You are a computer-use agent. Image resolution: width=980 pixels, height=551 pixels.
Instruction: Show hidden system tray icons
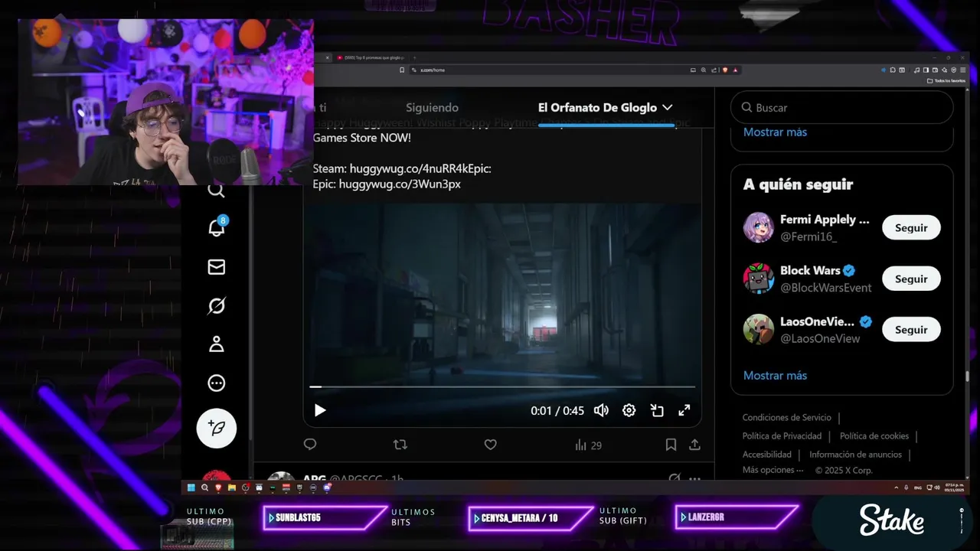click(897, 487)
